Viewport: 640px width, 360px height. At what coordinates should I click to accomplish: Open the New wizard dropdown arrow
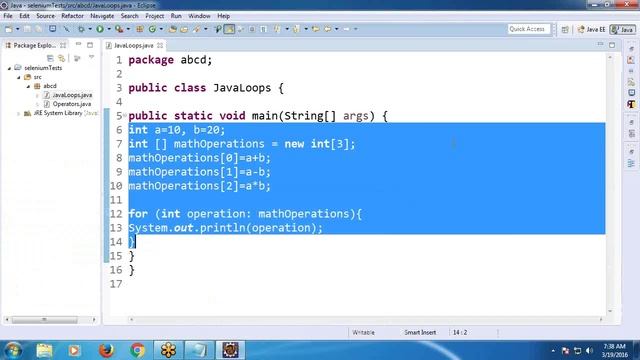click(x=18, y=29)
